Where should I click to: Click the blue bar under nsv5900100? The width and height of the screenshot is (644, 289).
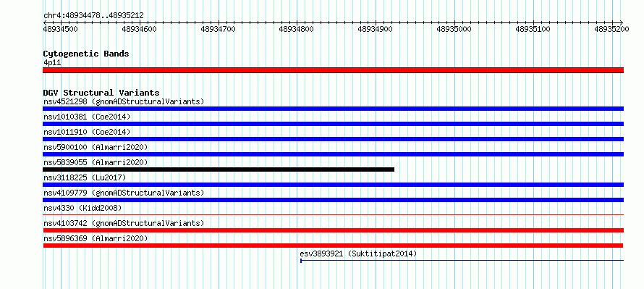(x=333, y=154)
